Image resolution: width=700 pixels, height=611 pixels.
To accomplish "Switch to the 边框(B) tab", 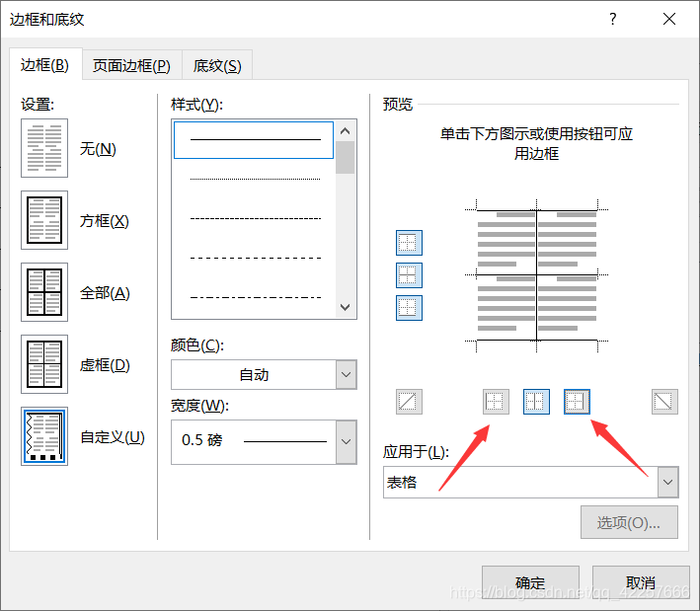I will pos(45,65).
